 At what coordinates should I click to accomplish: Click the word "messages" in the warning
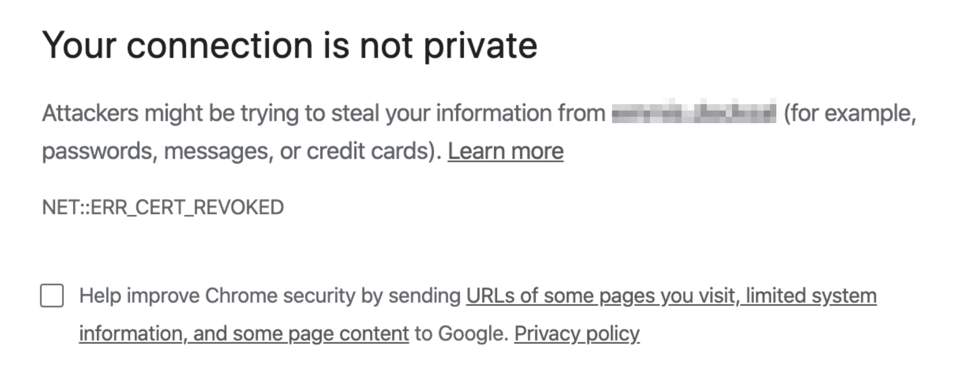coord(218,152)
